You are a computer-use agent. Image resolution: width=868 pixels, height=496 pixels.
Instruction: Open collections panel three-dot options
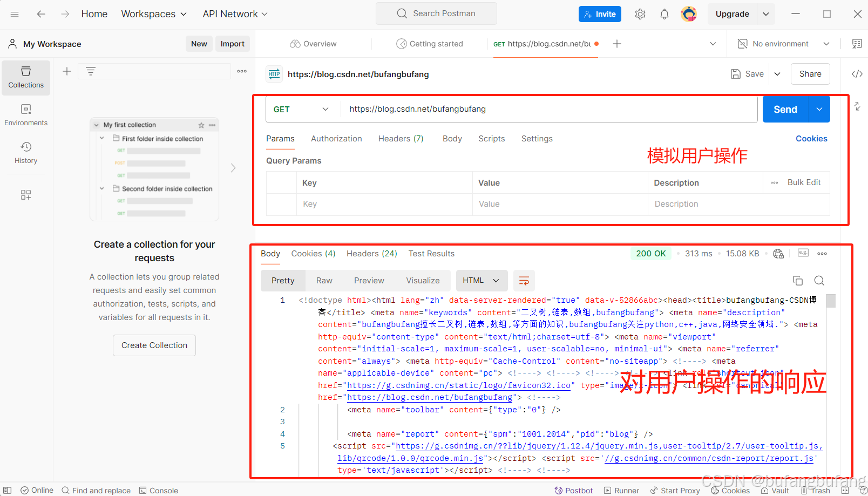point(242,71)
